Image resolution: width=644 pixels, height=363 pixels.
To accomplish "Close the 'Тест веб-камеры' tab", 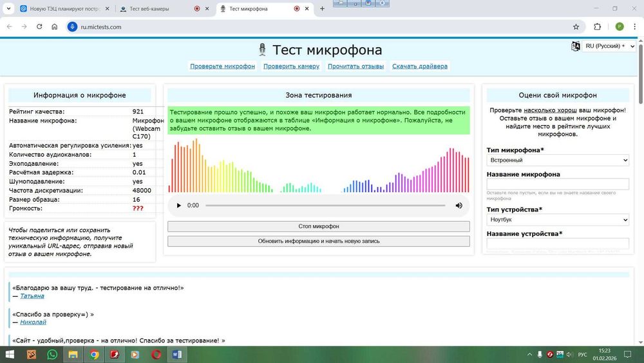I will (x=207, y=8).
